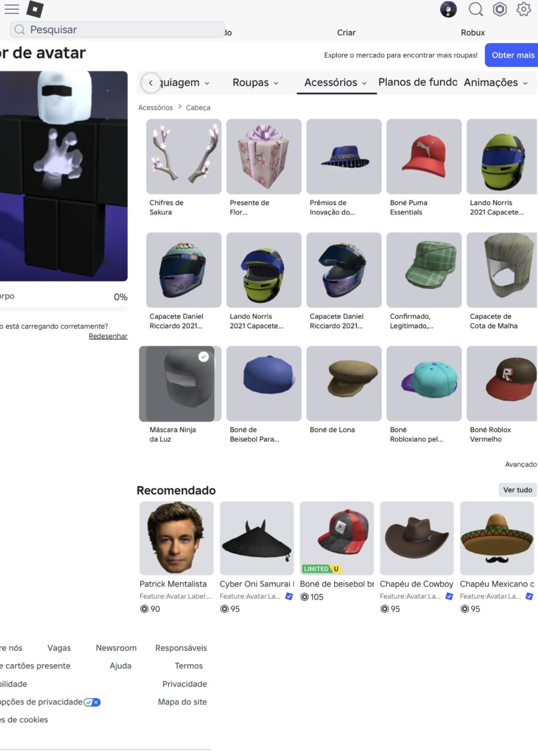The image size is (538, 756).
Task: Click the privacy choices toggle icon in footer
Action: 92,702
